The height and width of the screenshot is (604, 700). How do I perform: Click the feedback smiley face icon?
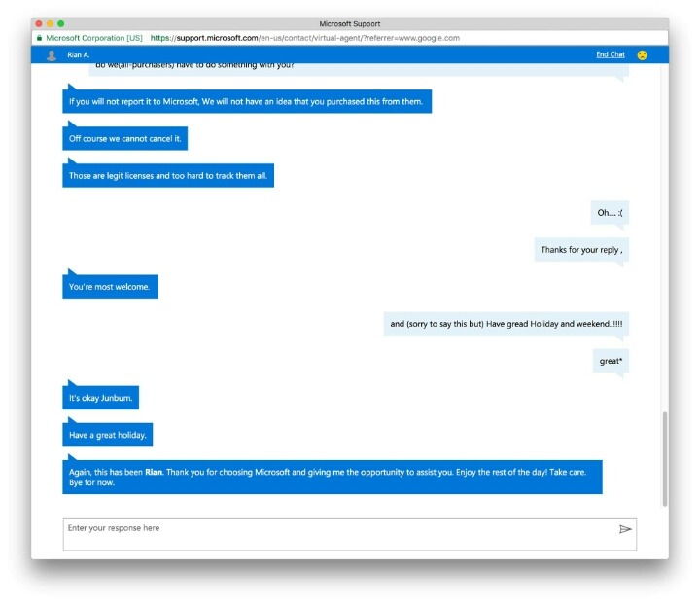[642, 54]
